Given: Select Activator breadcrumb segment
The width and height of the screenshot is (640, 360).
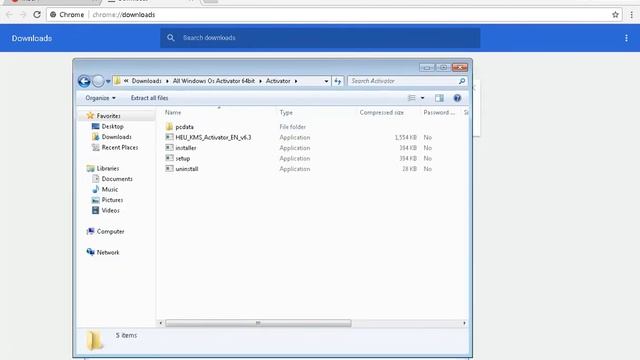Looking at the screenshot, I should point(278,81).
